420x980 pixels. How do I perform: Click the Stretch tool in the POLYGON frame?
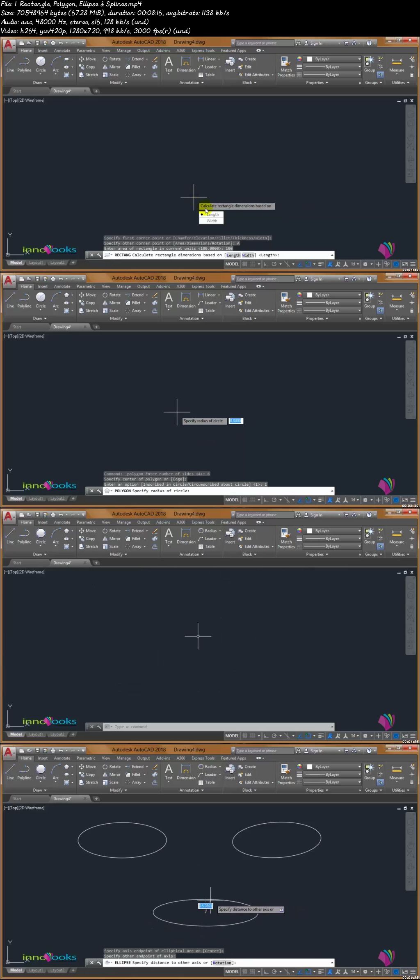[x=89, y=311]
